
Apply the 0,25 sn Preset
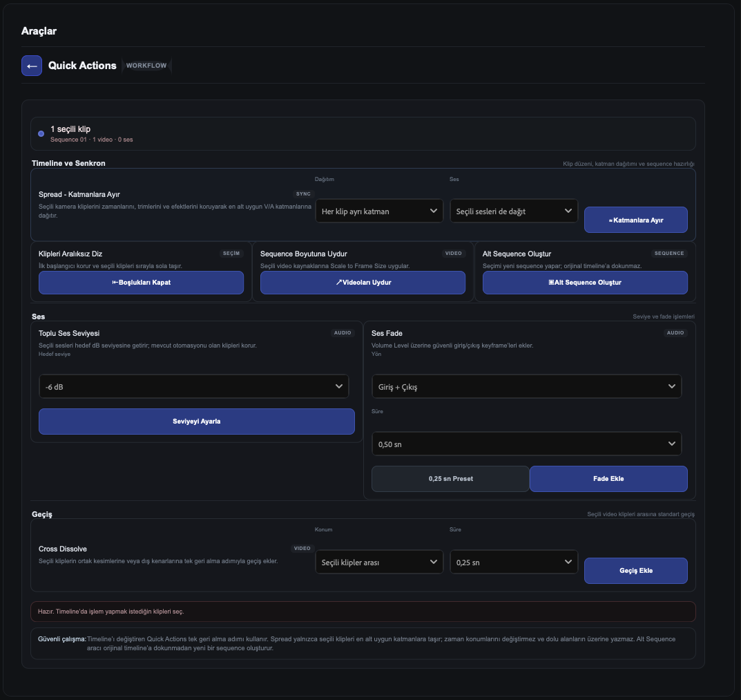450,479
